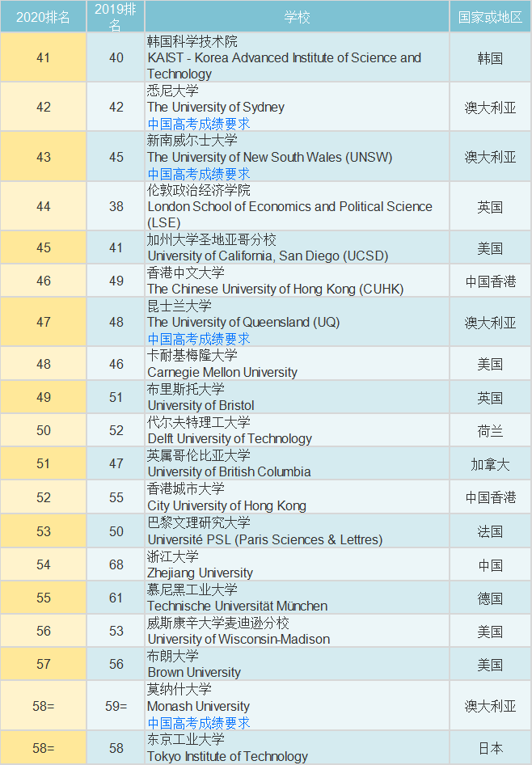Click 代尔夫特理工大学 Chinese name

tap(199, 422)
